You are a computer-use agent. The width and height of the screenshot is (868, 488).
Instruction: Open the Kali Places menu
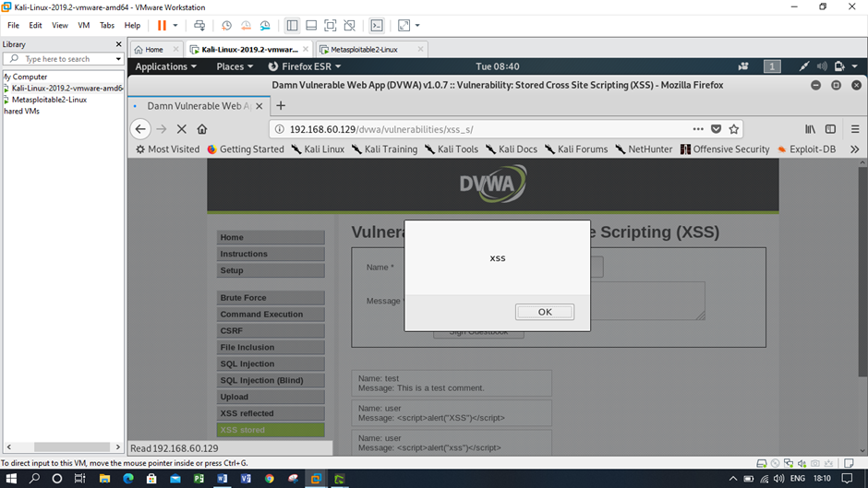click(x=235, y=66)
